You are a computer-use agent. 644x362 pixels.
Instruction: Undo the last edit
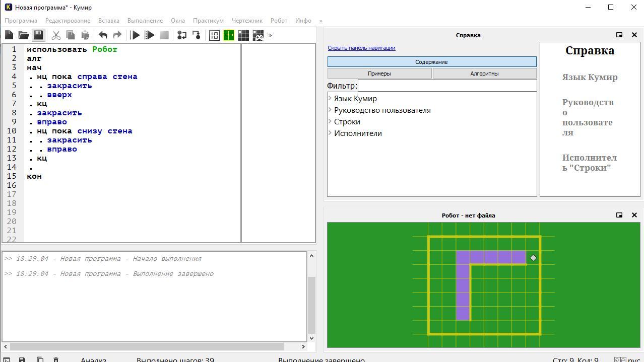tap(103, 35)
